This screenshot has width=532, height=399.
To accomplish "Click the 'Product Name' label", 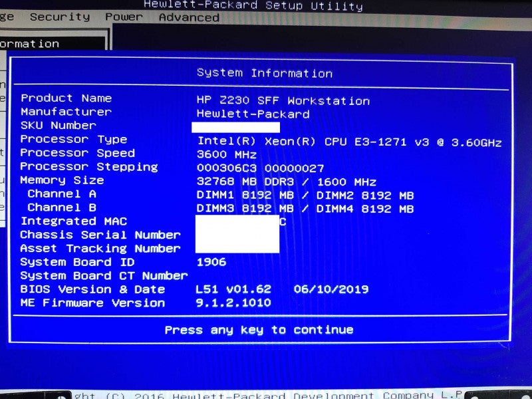I will tap(66, 98).
